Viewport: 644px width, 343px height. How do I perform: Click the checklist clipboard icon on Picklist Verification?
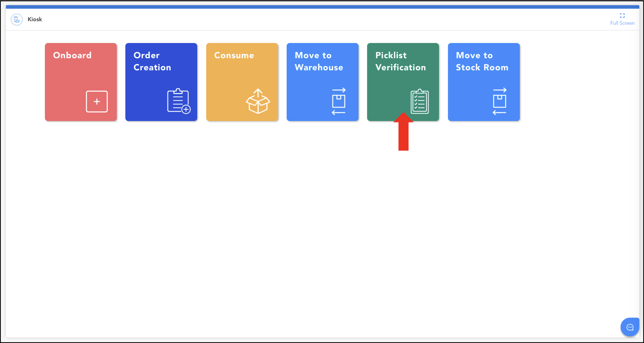pyautogui.click(x=420, y=101)
